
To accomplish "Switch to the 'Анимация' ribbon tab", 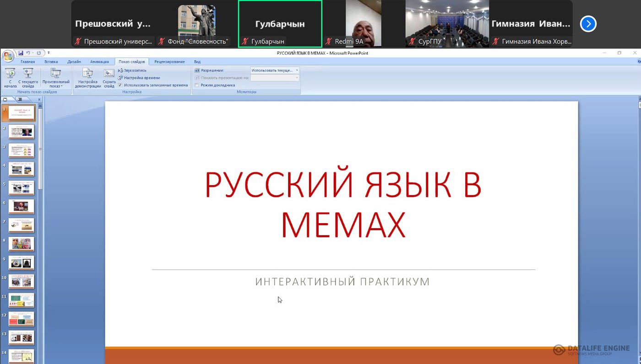I will (x=99, y=62).
